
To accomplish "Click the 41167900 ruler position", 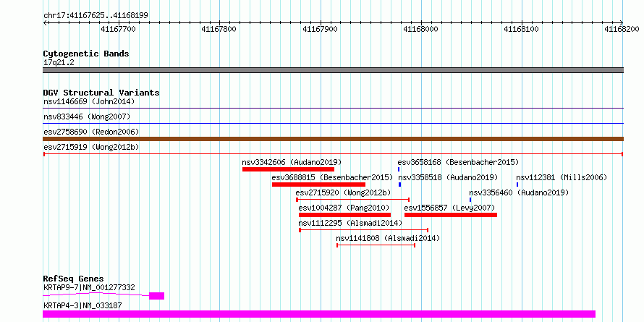I will pyautogui.click(x=320, y=29).
